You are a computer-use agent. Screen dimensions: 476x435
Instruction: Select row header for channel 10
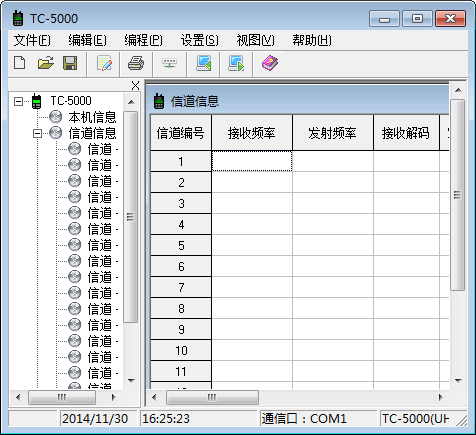tap(181, 350)
